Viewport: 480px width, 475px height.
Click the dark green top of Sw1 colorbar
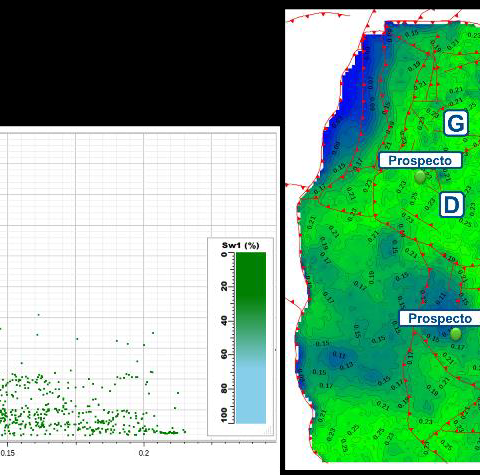251,267
